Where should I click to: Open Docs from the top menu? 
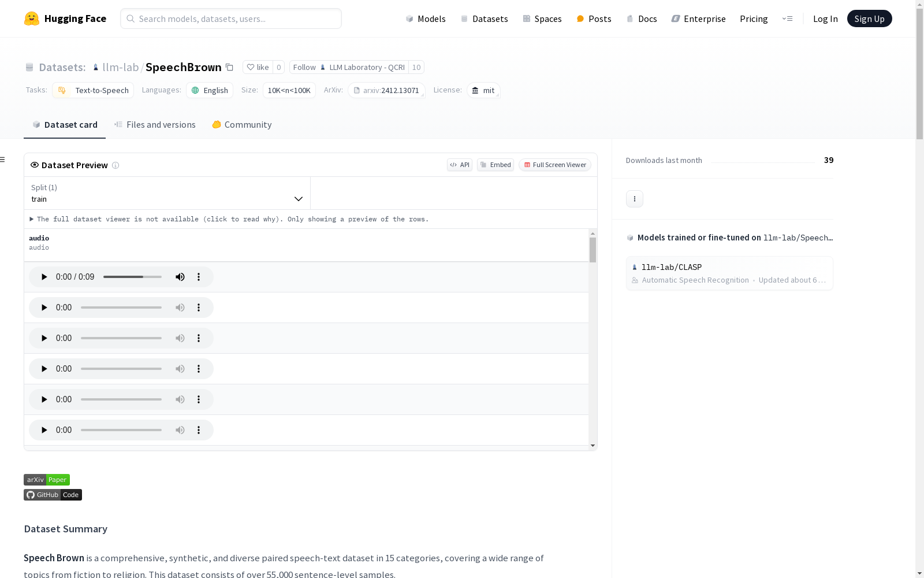[x=642, y=18]
